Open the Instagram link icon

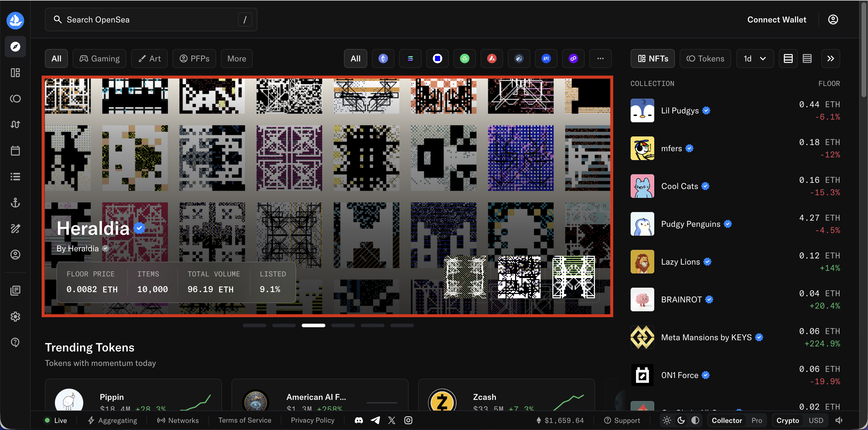click(x=408, y=420)
